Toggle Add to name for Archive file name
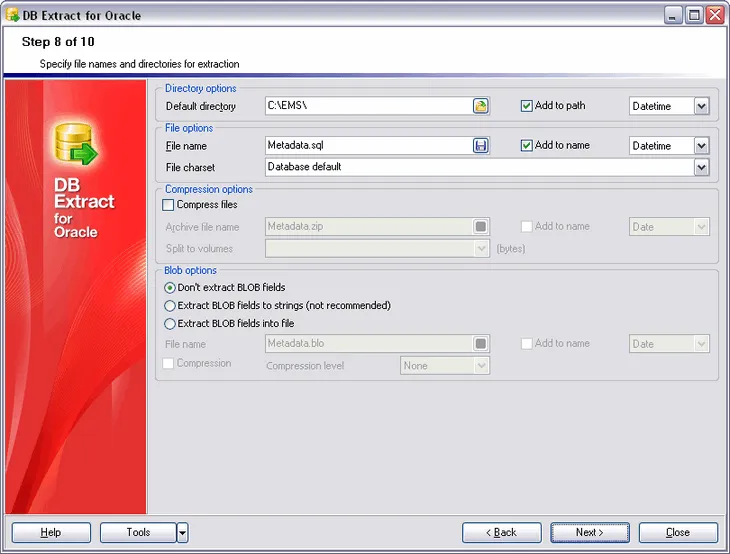The image size is (730, 554). pyautogui.click(x=526, y=227)
